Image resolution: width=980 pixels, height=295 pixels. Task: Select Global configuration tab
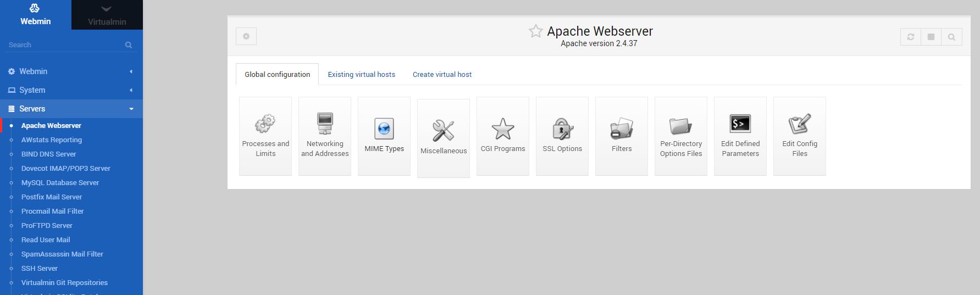tap(278, 74)
